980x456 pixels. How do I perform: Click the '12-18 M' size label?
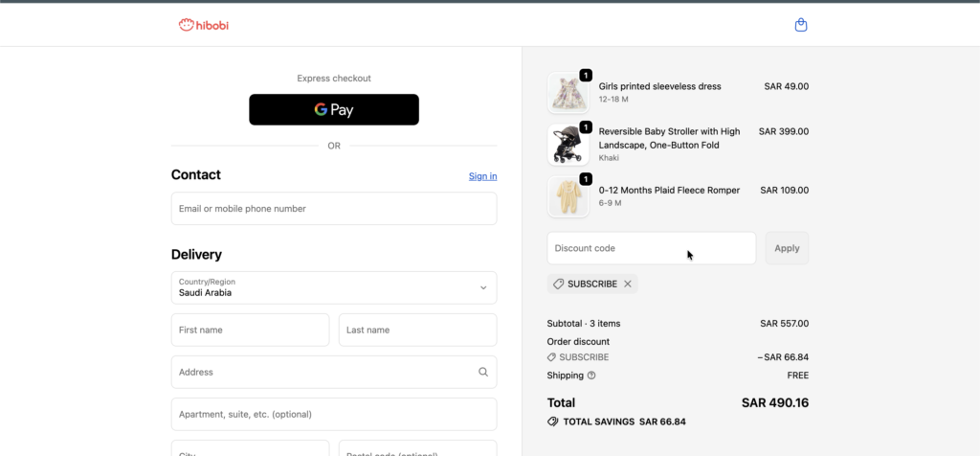(613, 99)
